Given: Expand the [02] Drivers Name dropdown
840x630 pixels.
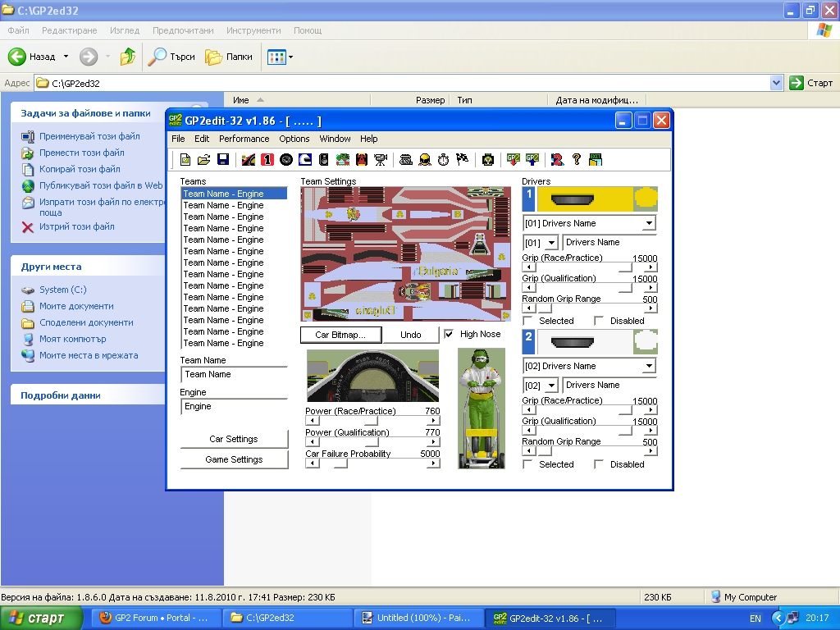Looking at the screenshot, I should (x=649, y=366).
